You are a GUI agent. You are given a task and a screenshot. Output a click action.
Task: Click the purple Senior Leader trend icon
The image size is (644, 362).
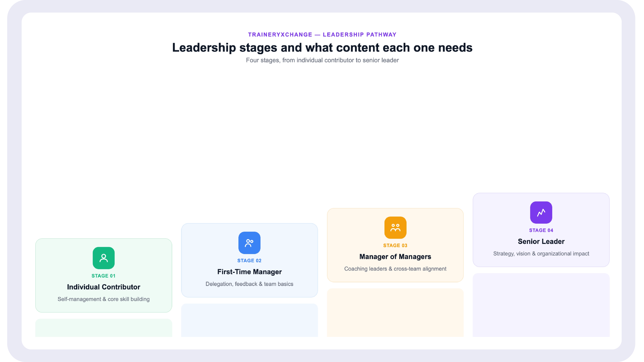tap(541, 212)
